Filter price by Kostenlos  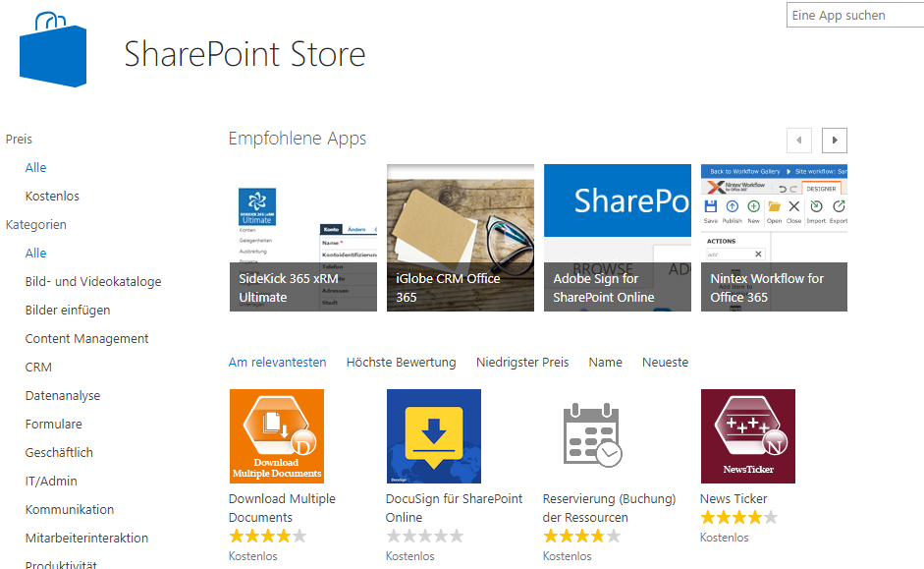[x=52, y=197]
